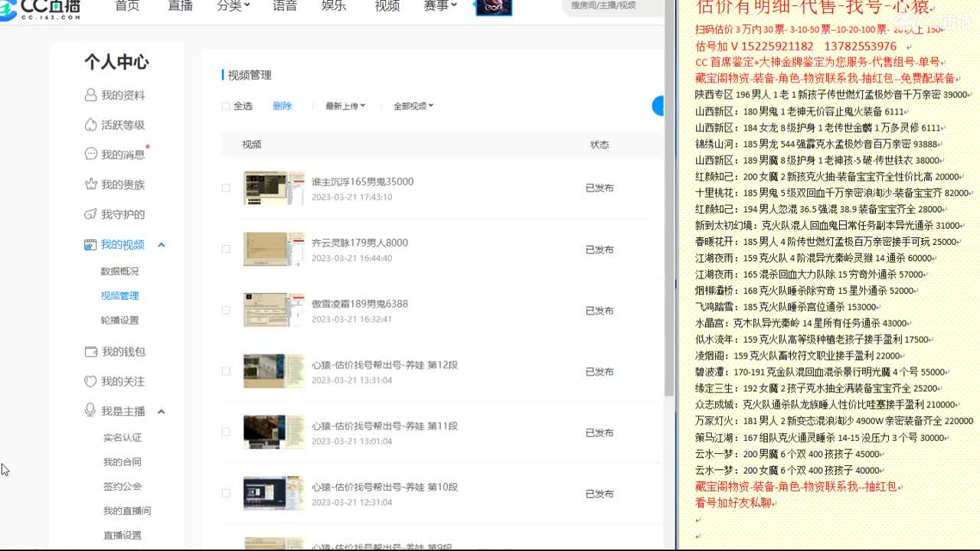The height and width of the screenshot is (551, 980).
Task: Click the 我的贵族 crown icon
Action: pyautogui.click(x=90, y=184)
